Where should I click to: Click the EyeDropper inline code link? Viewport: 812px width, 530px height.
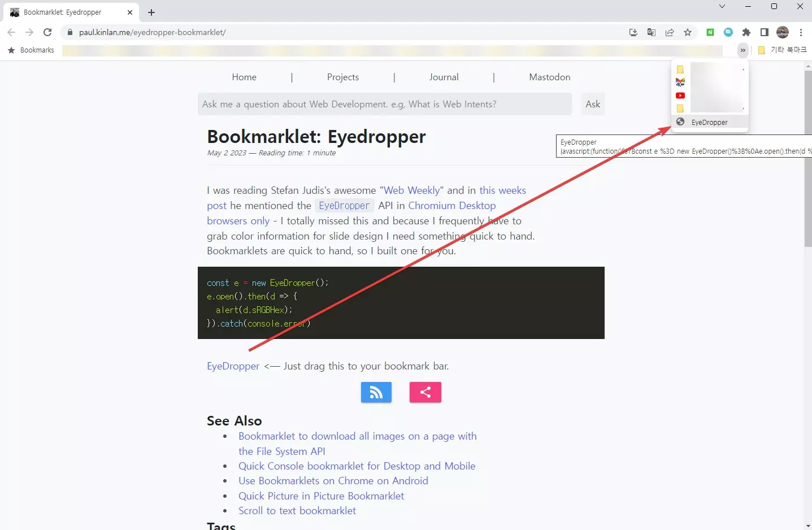click(x=344, y=206)
